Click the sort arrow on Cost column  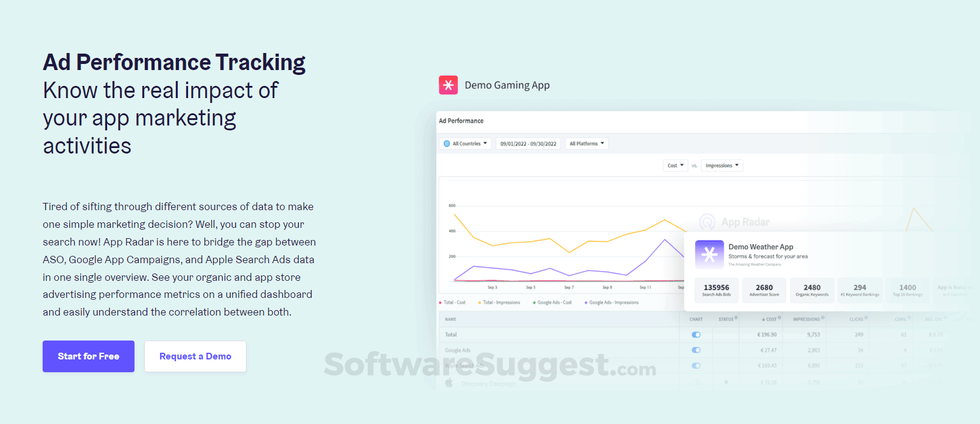(763, 319)
